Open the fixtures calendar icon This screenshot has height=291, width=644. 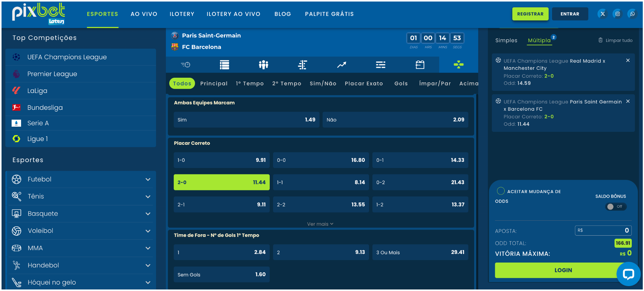point(420,65)
